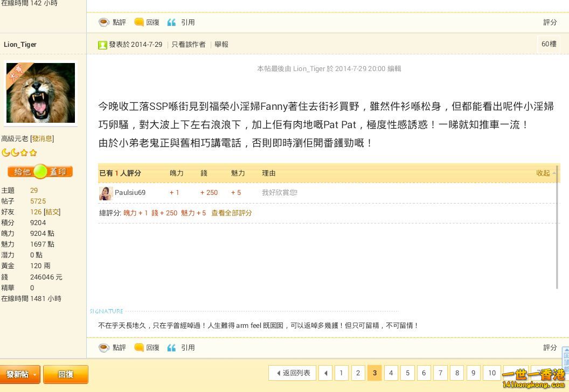Go to page 4 in pagination
The height and width of the screenshot is (392, 569).
point(391,373)
